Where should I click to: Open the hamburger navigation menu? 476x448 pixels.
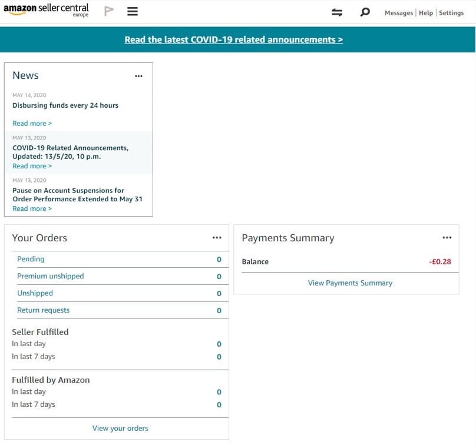(133, 12)
